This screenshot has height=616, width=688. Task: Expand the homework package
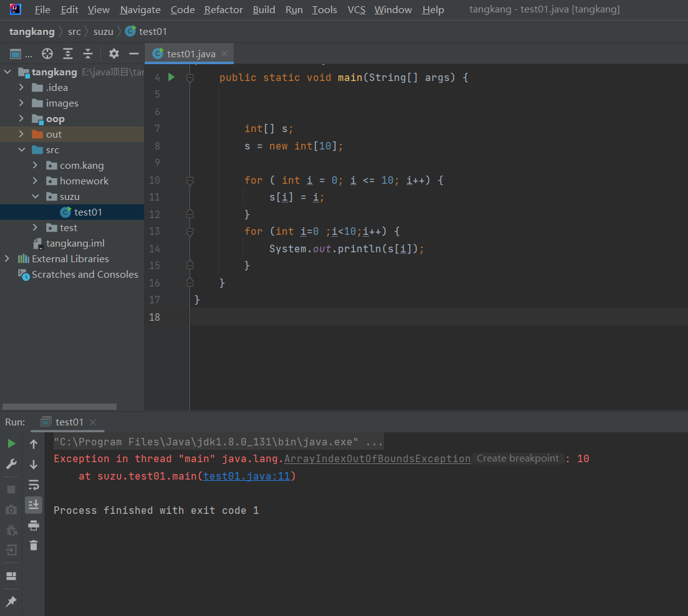pyautogui.click(x=36, y=181)
